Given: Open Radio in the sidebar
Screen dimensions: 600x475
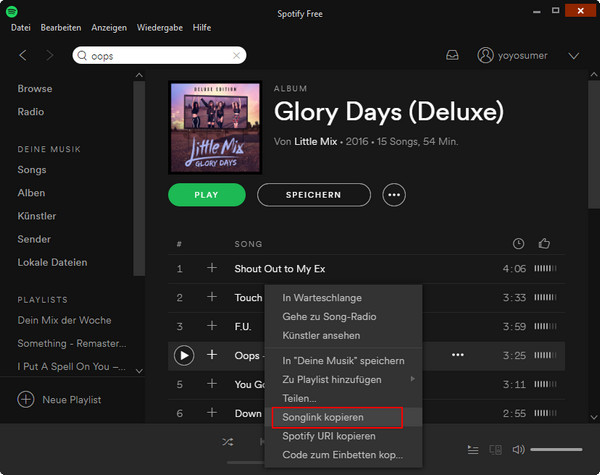Looking at the screenshot, I should tap(31, 112).
